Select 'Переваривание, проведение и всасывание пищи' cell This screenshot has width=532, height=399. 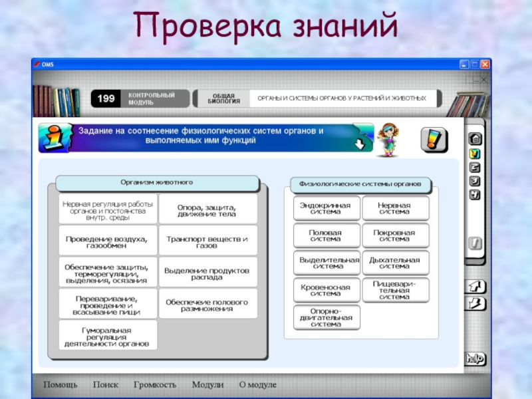[x=108, y=303]
